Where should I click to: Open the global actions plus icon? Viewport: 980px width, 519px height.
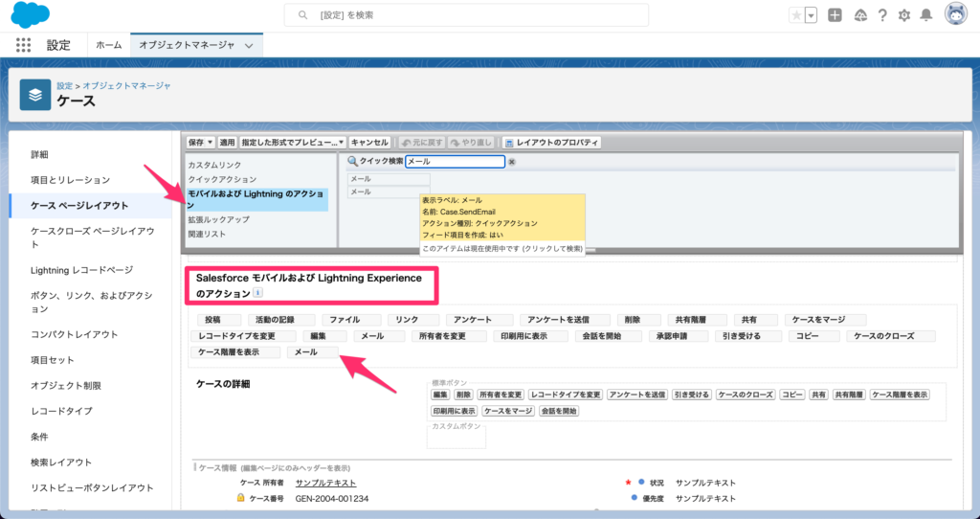[835, 15]
